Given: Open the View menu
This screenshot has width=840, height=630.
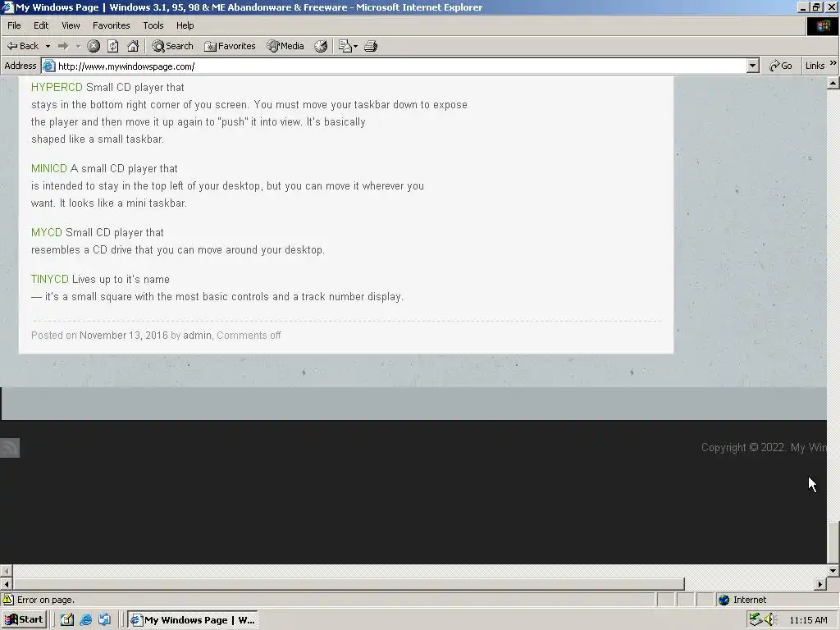Looking at the screenshot, I should tap(71, 25).
